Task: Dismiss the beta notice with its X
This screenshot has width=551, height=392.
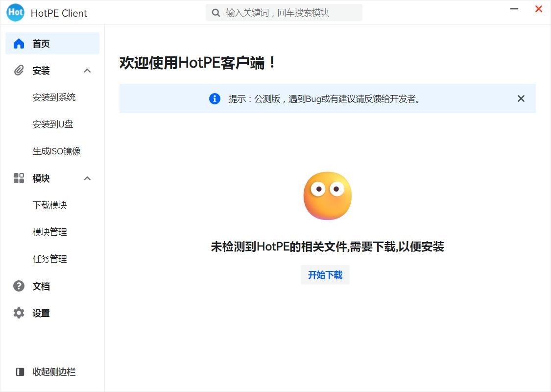Action: [521, 98]
